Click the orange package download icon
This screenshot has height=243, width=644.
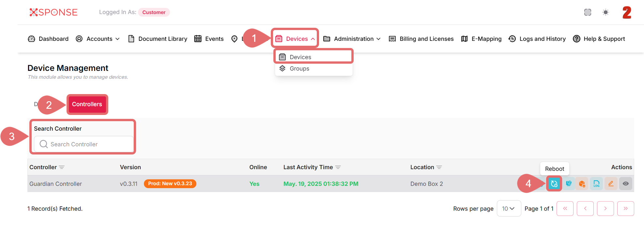[x=582, y=184]
